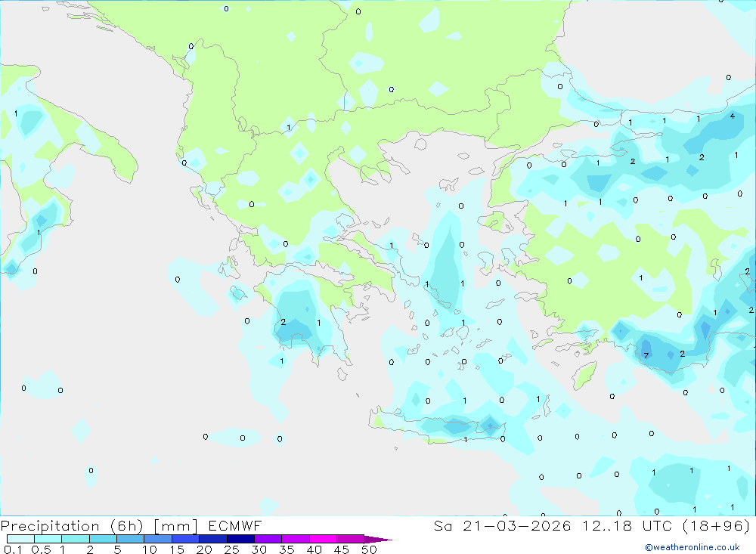Select the 2–5 mm legend color box

coord(103,539)
